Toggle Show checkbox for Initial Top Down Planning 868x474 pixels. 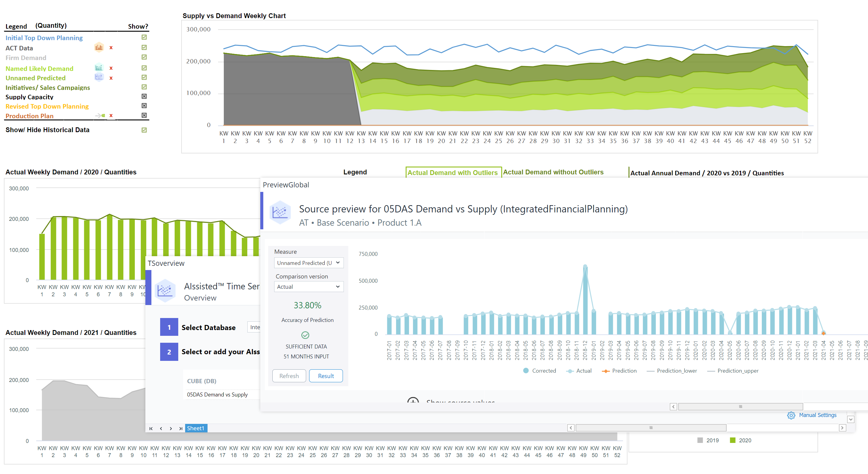click(142, 38)
